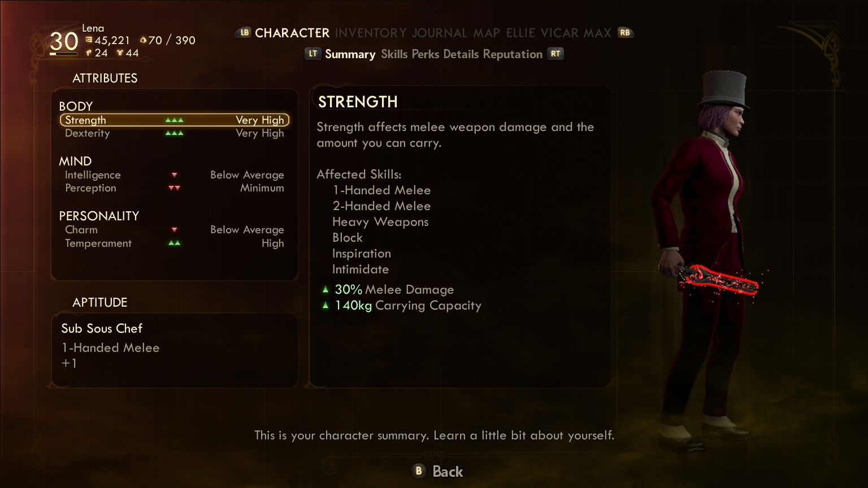This screenshot has height=488, width=868.
Task: Switch to the Skills sub-tab
Action: [394, 54]
